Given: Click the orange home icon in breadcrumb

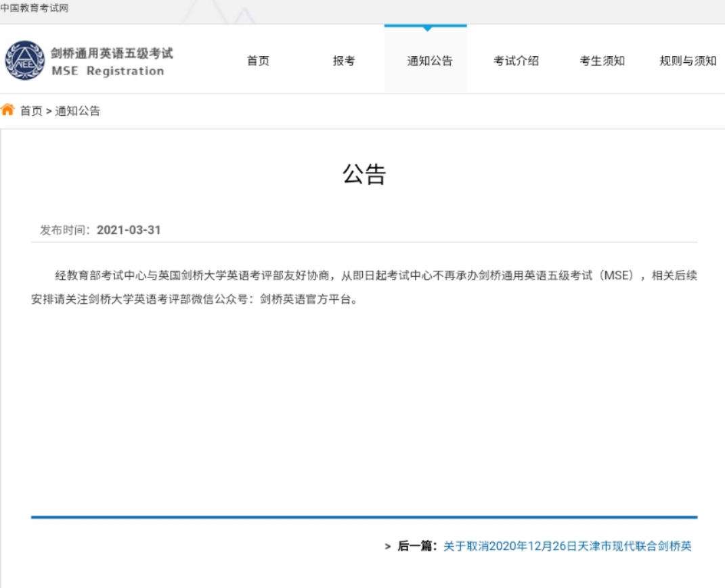Looking at the screenshot, I should [7, 110].
